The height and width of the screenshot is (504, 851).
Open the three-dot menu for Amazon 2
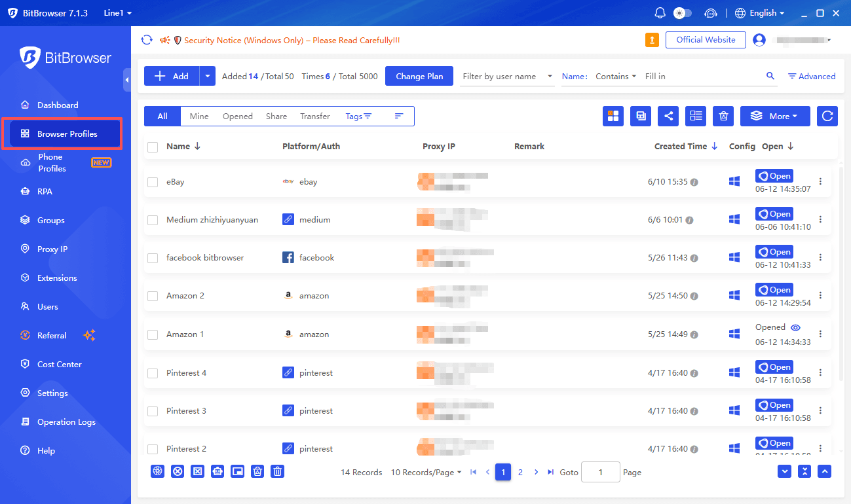pyautogui.click(x=820, y=296)
